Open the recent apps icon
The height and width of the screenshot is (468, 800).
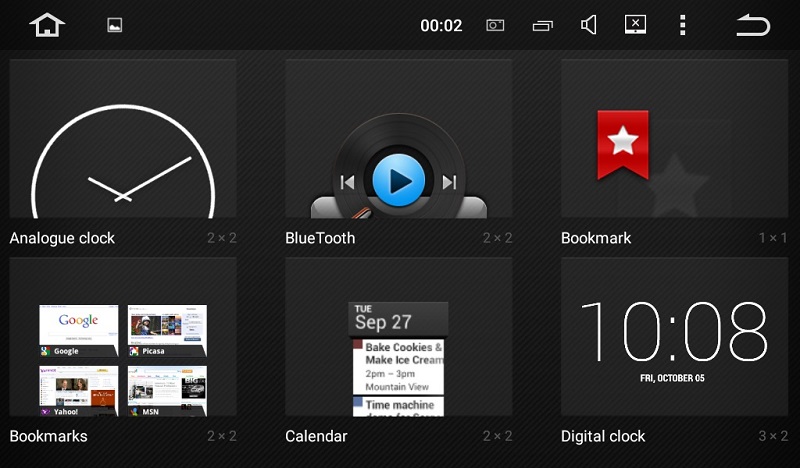(x=543, y=26)
